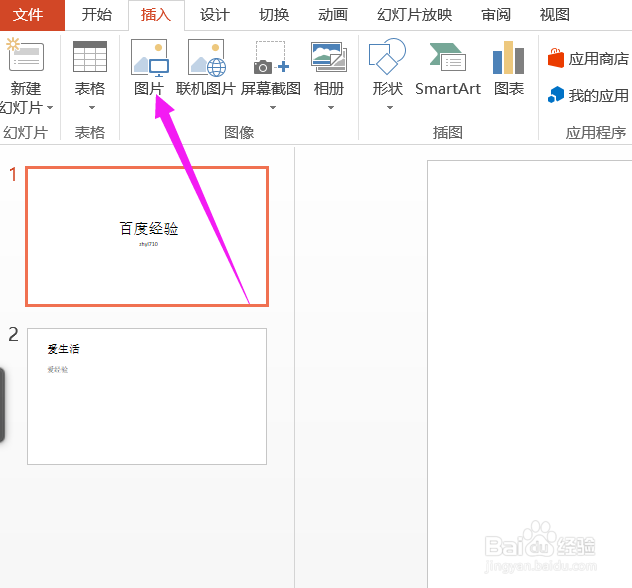Expand the 相册 dropdown arrow
The height and width of the screenshot is (588, 632).
pos(331,108)
